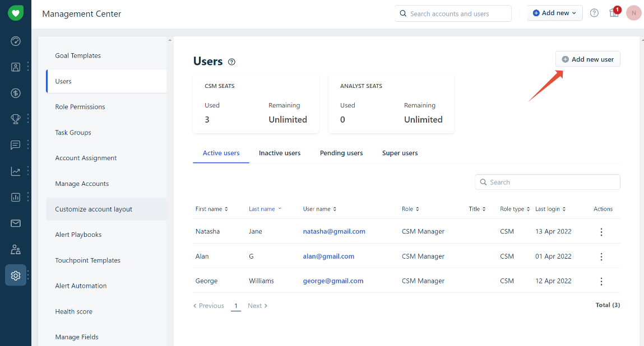
Task: Open actions menu for Natasha Jane
Action: pos(601,232)
